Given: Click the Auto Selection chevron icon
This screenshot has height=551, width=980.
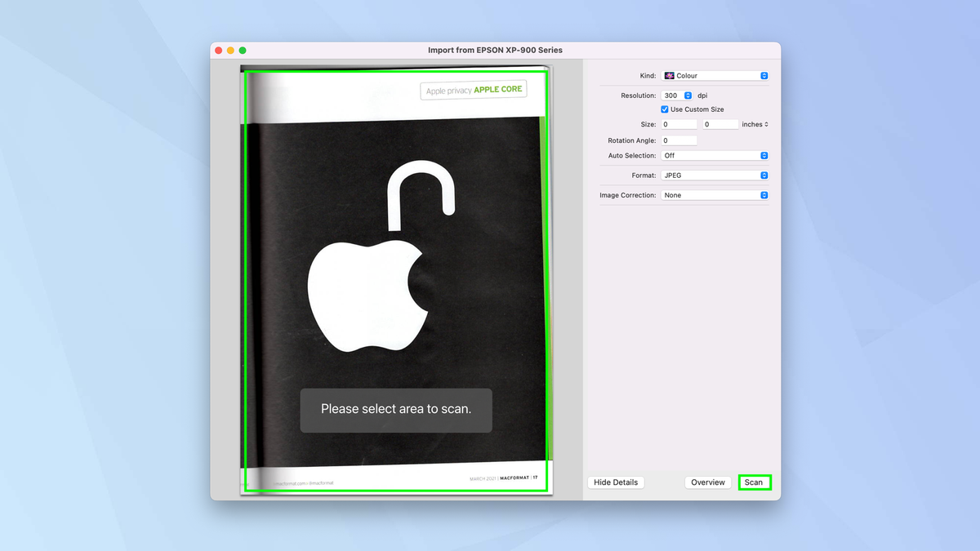Looking at the screenshot, I should [x=764, y=155].
